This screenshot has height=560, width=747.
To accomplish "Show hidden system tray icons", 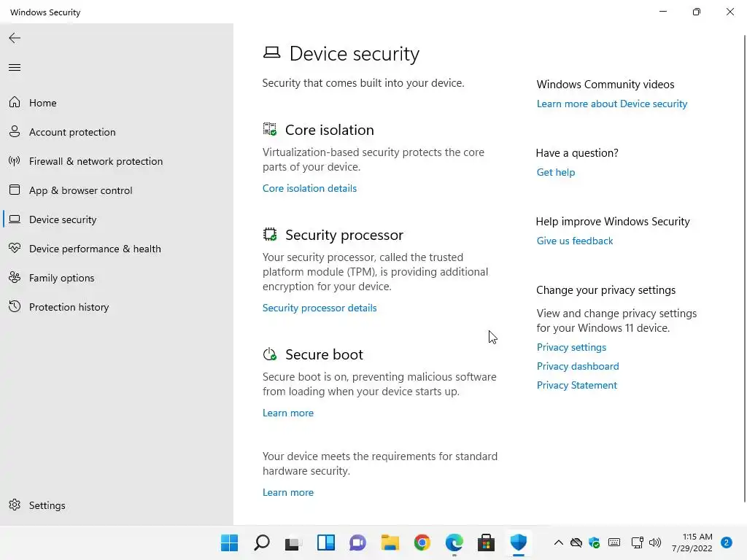I will click(558, 542).
